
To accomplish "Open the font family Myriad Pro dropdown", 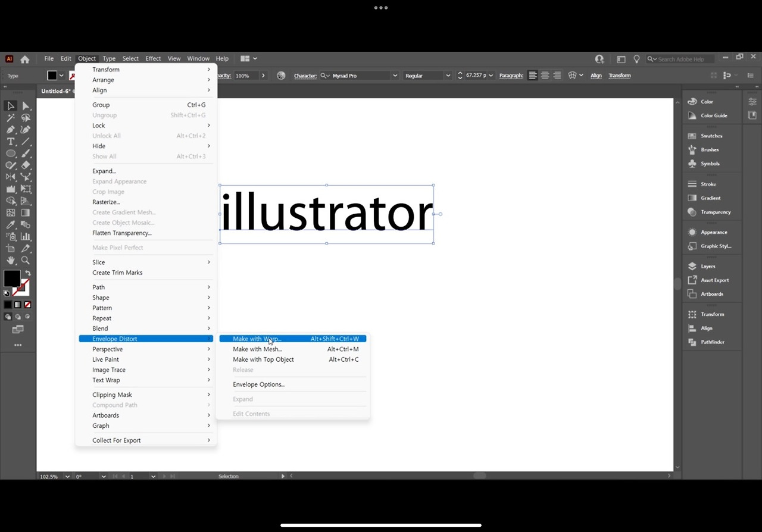I will tap(395, 76).
